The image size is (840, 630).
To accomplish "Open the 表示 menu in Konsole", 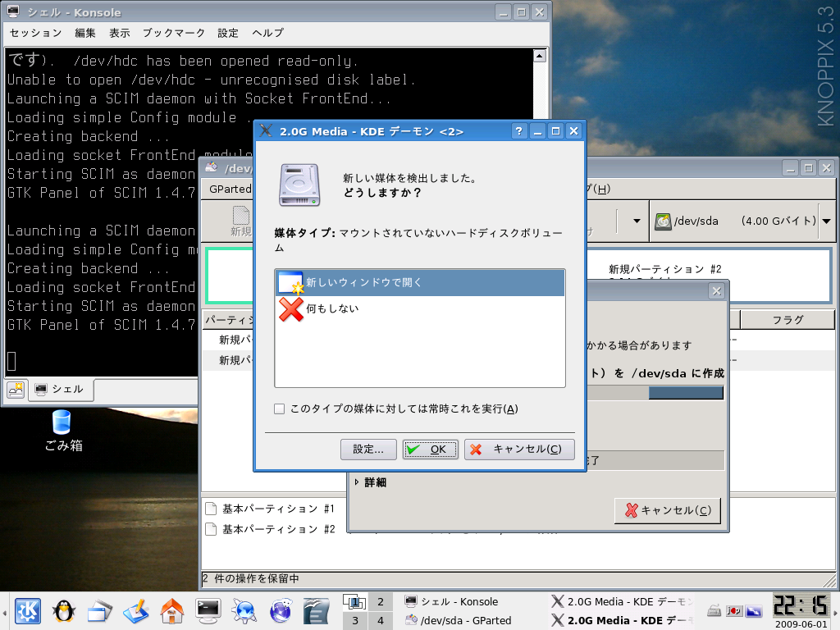I will (120, 33).
